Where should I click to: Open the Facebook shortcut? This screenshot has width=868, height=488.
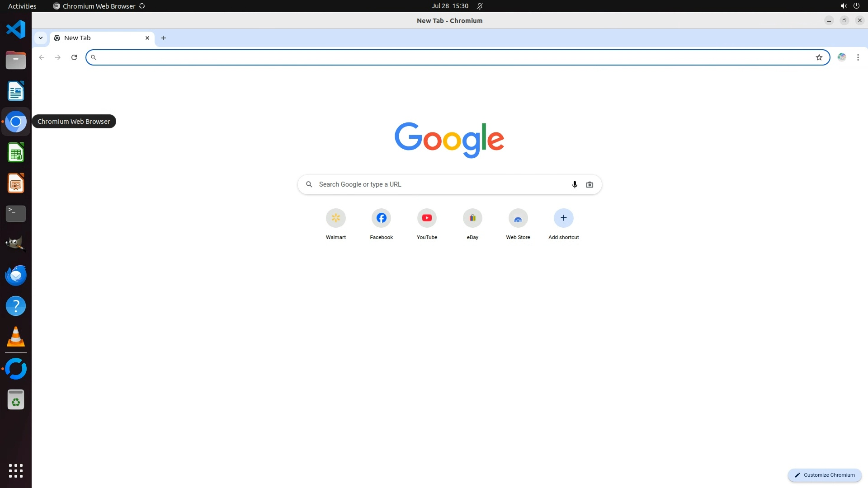point(381,218)
